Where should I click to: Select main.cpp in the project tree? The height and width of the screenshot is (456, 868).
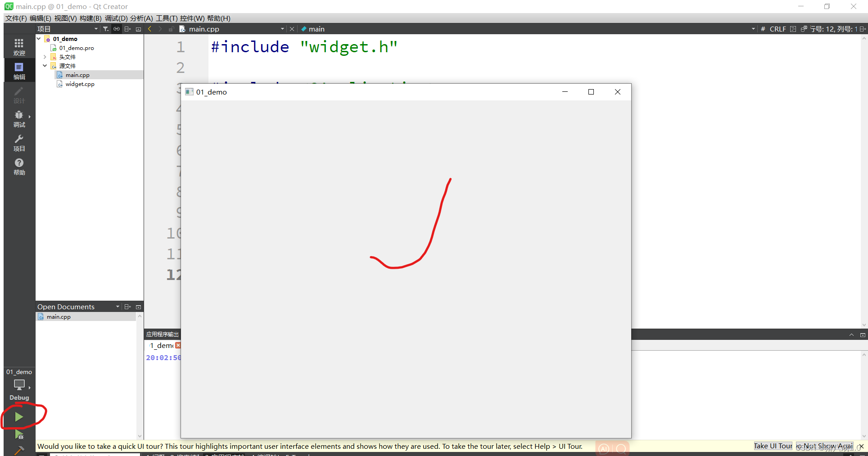click(x=77, y=75)
